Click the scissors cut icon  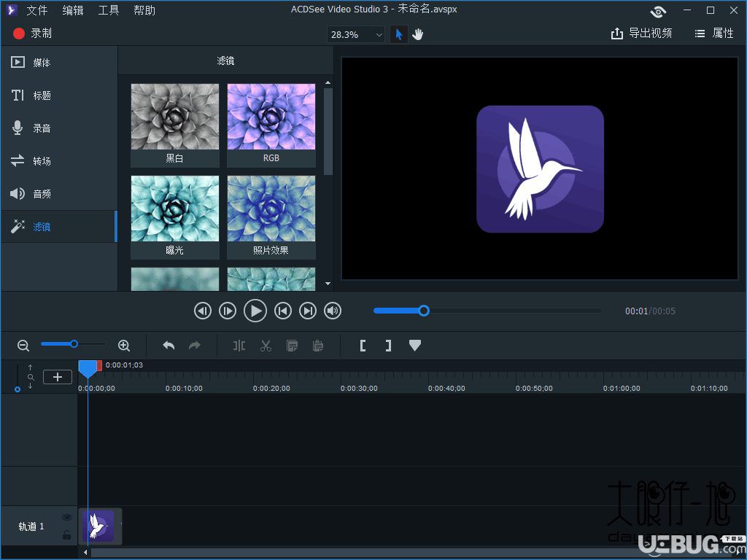[266, 345]
